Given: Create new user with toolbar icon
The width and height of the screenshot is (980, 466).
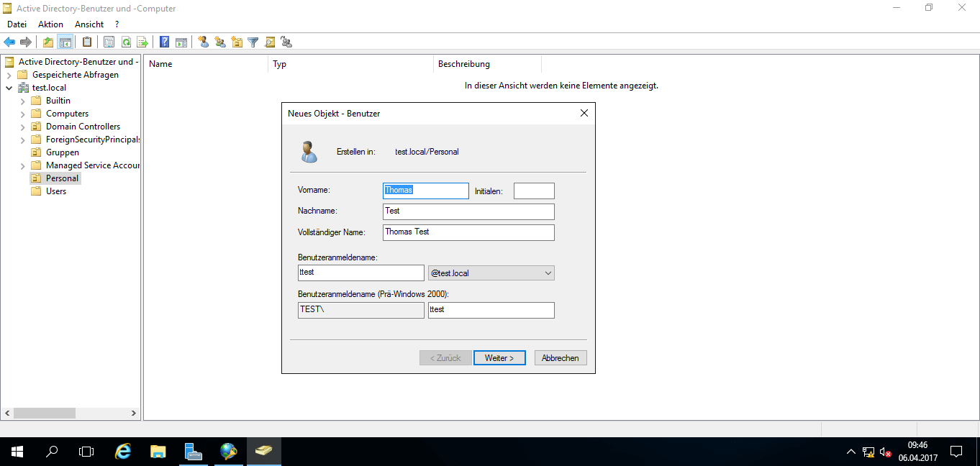Looking at the screenshot, I should click(204, 42).
